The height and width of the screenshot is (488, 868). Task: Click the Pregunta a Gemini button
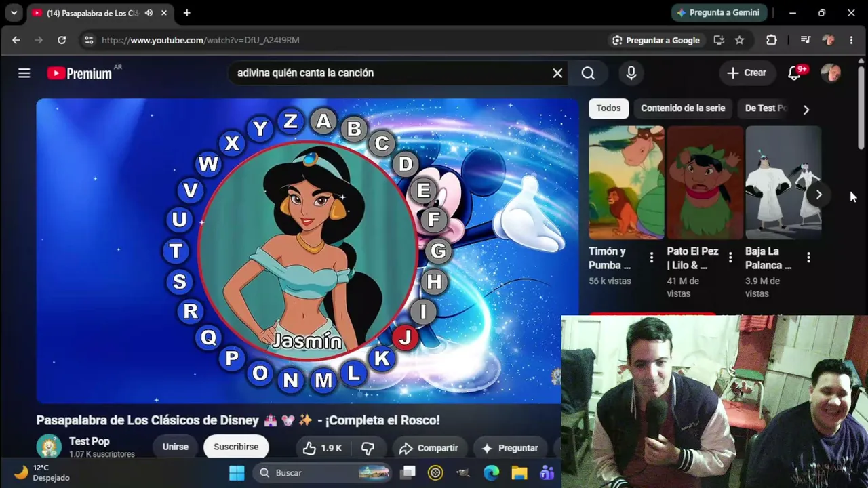tap(719, 13)
